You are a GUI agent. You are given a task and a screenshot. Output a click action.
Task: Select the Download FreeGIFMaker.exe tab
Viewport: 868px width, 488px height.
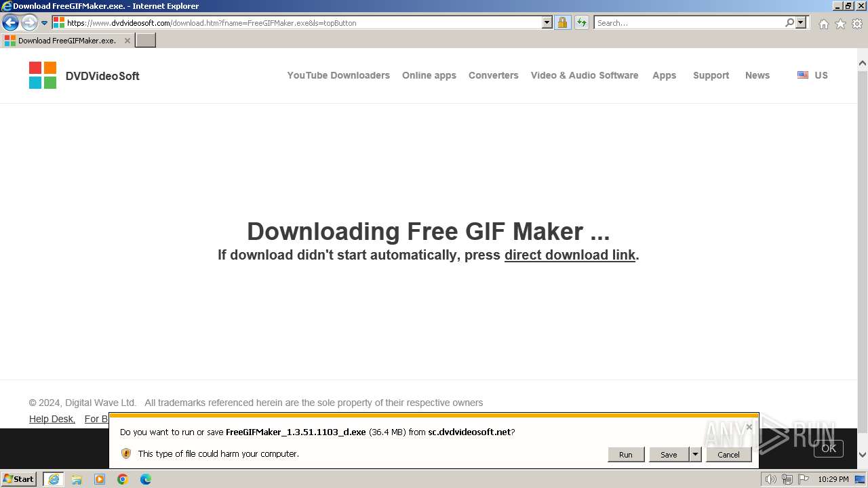[66, 40]
